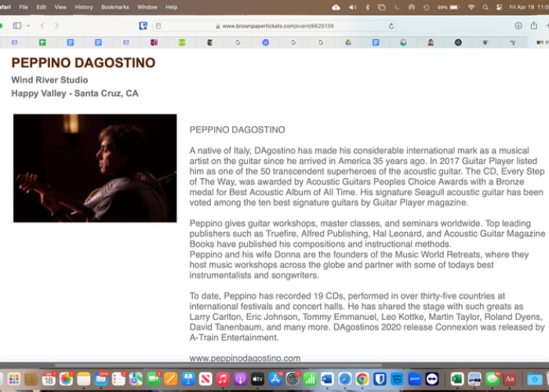Open Keynote from the Dock
Image resolution: width=549 pixels, height=392 pixels.
pyautogui.click(x=188, y=379)
